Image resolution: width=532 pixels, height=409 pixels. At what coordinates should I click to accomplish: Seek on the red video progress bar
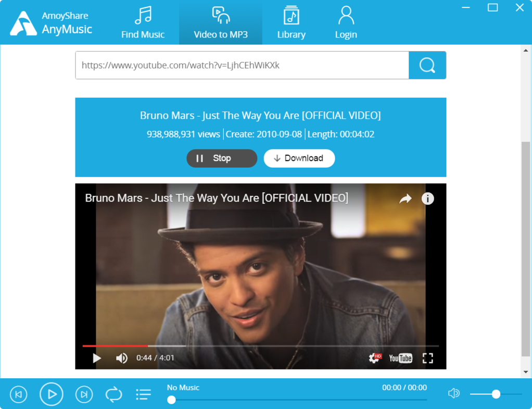[x=261, y=346]
